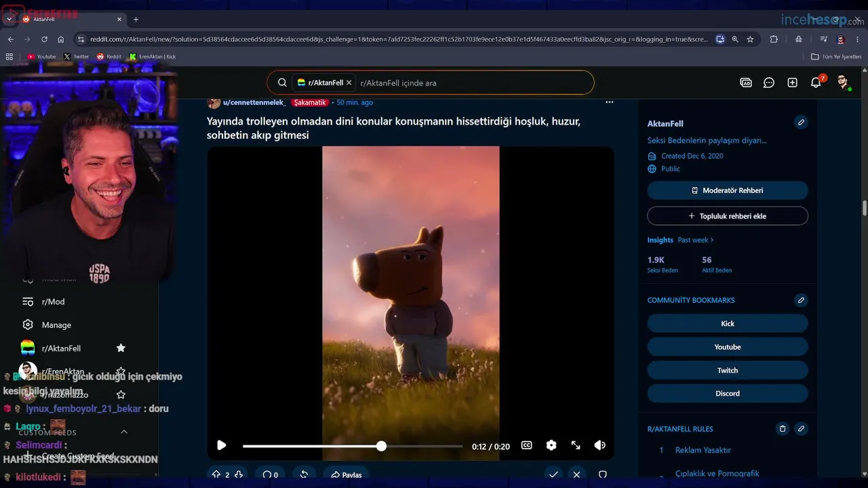
Task: Open a new browser tab
Action: click(x=136, y=19)
